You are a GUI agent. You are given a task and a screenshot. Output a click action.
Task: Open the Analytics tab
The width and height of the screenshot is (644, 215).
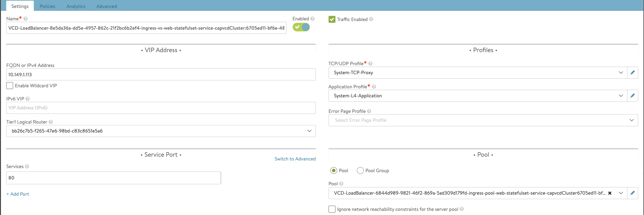76,6
